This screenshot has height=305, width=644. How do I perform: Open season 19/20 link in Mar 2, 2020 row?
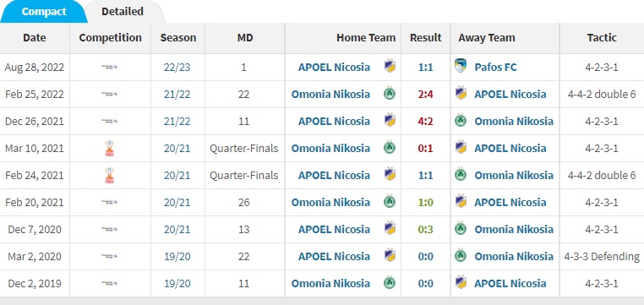(x=177, y=257)
